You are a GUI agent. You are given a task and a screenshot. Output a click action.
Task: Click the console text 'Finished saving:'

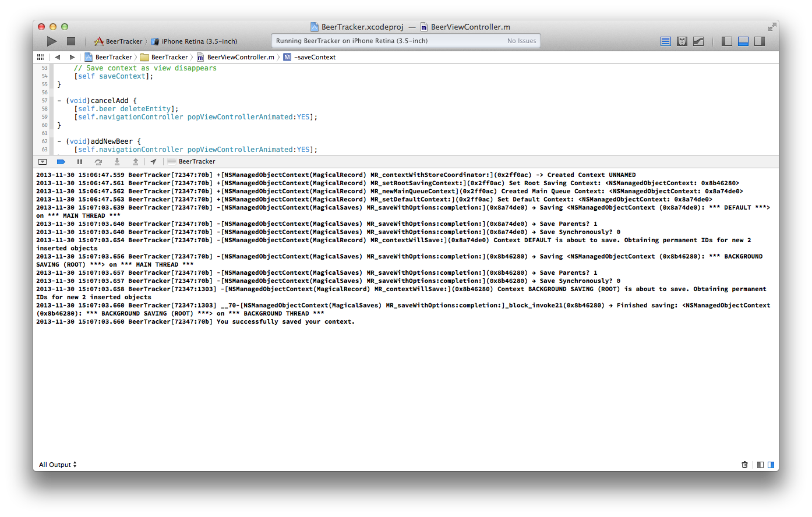(x=647, y=305)
